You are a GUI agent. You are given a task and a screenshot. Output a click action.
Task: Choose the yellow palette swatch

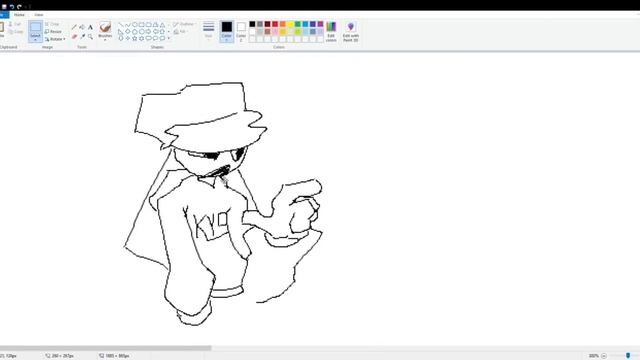coord(290,24)
